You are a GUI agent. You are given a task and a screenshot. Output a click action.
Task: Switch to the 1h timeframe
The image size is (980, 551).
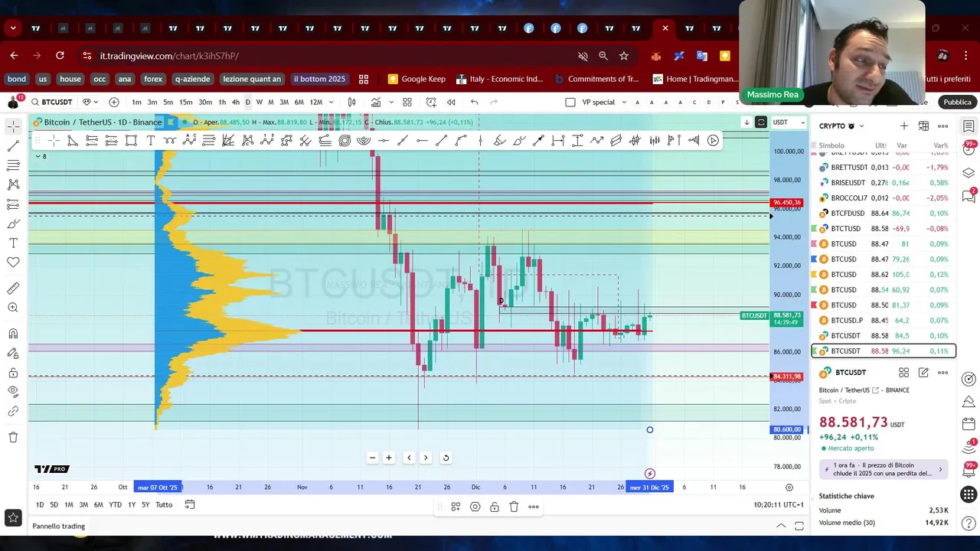click(x=222, y=103)
